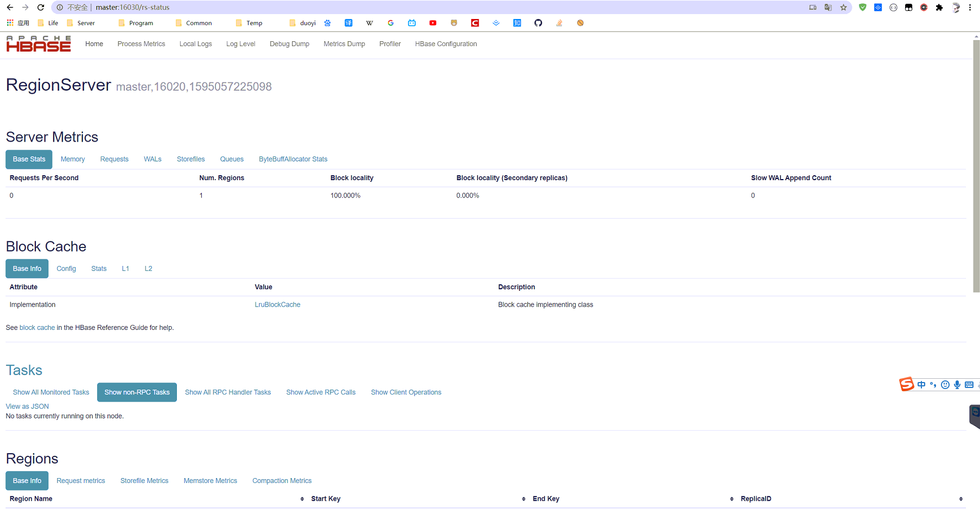Image resolution: width=980 pixels, height=509 pixels.
Task: Open the L2 tab in Block Cache
Action: (x=148, y=269)
